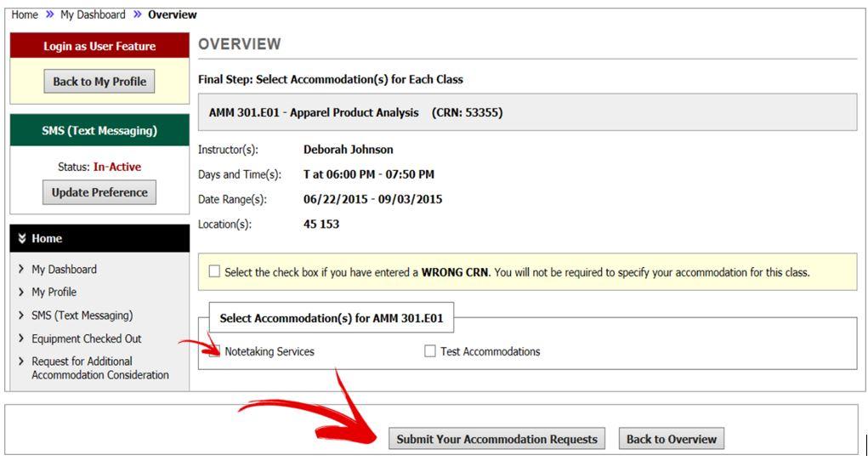
Task: Click chevron icon beside Equipment Checked Out
Action: [x=21, y=339]
